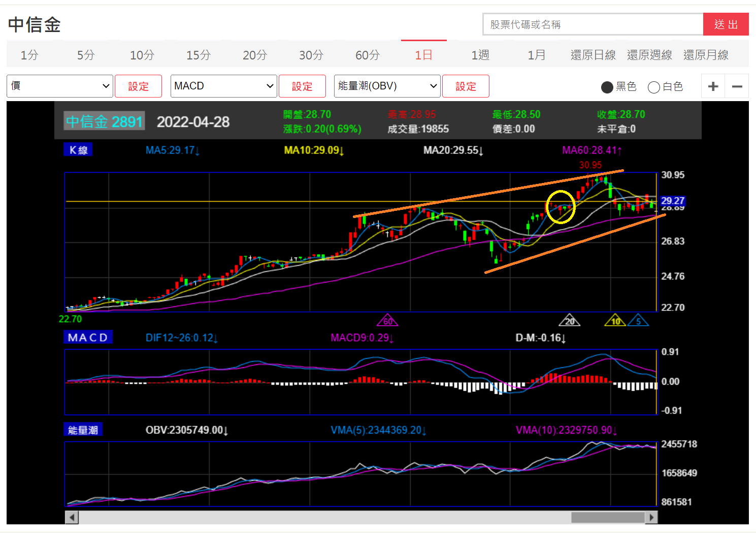Click the chart horizontal scrollbar thumb
Image resolution: width=756 pixels, height=534 pixels.
pos(608,517)
